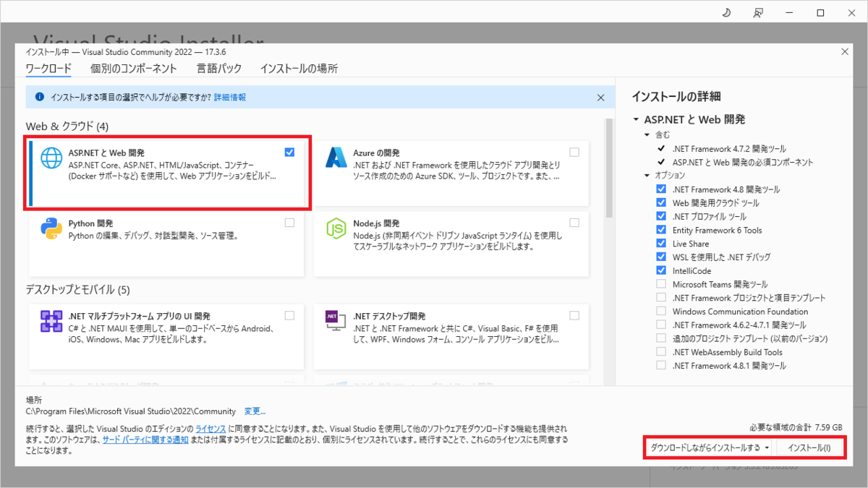Check .NET Framework 4.6.2-4.7.1 開発ツール option

click(x=661, y=325)
